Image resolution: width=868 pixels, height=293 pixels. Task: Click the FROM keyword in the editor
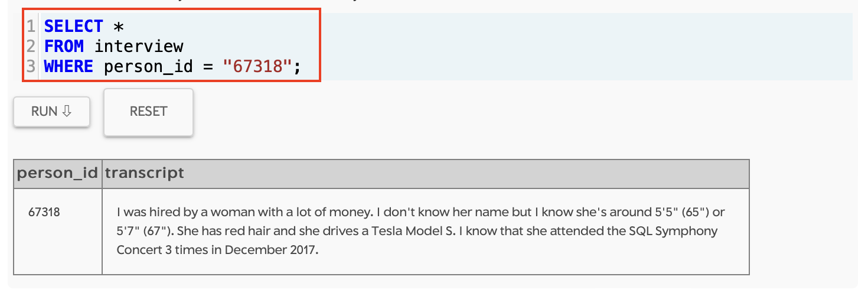64,46
